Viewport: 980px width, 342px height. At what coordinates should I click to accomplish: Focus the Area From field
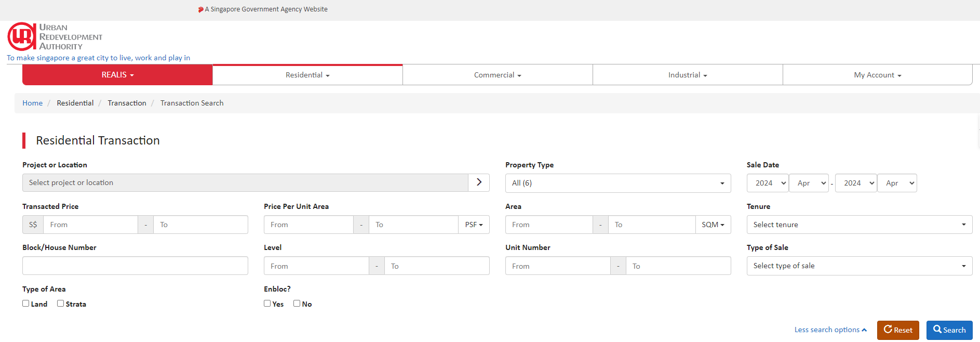point(549,225)
